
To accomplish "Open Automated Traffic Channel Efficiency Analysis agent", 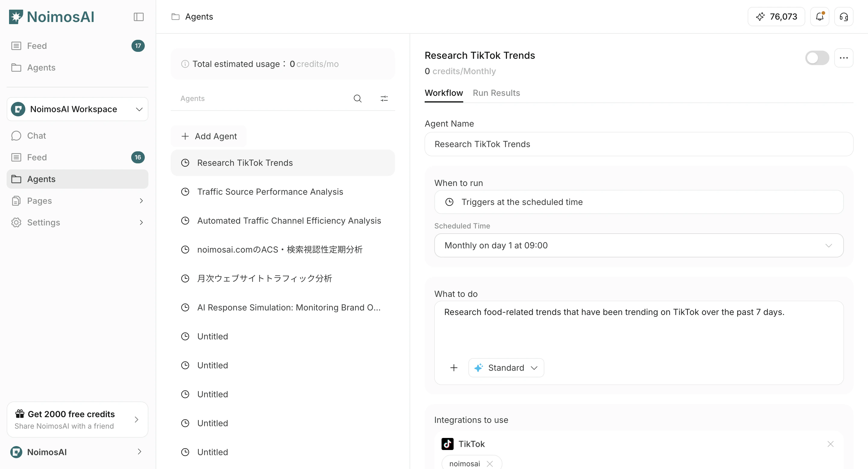I will click(283, 221).
